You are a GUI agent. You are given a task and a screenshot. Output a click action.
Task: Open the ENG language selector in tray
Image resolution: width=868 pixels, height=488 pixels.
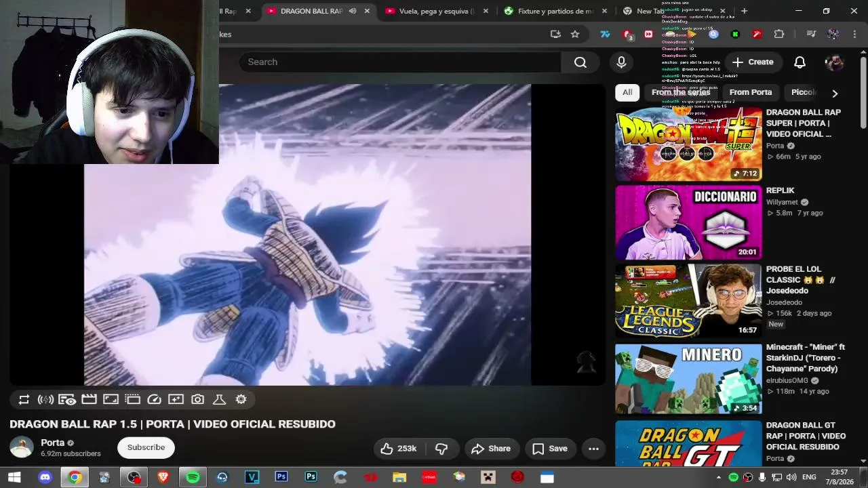pyautogui.click(x=808, y=477)
